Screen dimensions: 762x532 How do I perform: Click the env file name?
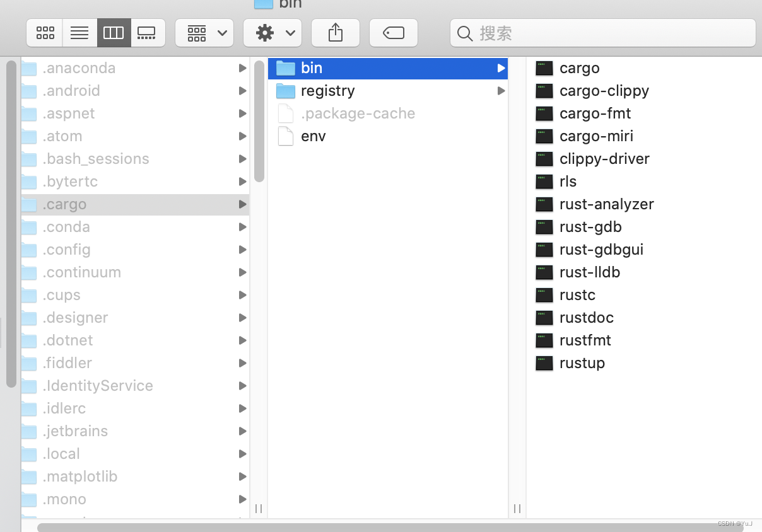[x=314, y=136]
